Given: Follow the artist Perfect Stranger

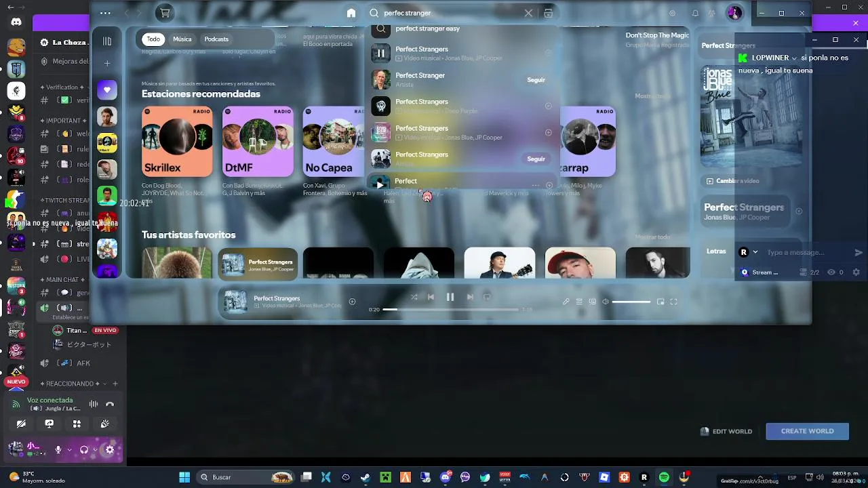Looking at the screenshot, I should [x=536, y=80].
